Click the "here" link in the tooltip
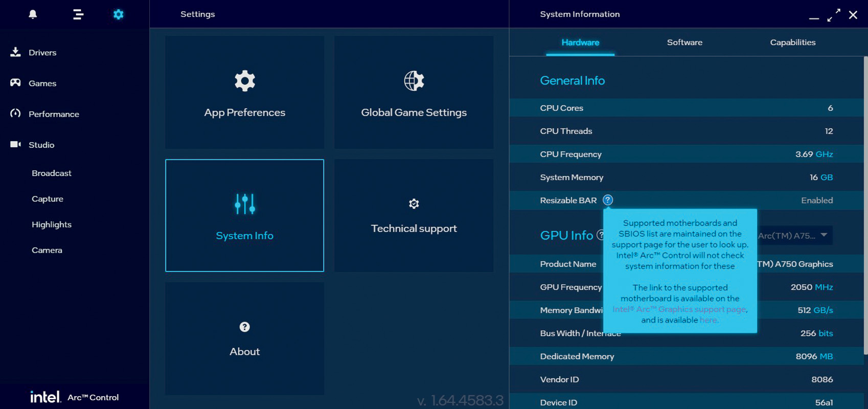 (708, 320)
